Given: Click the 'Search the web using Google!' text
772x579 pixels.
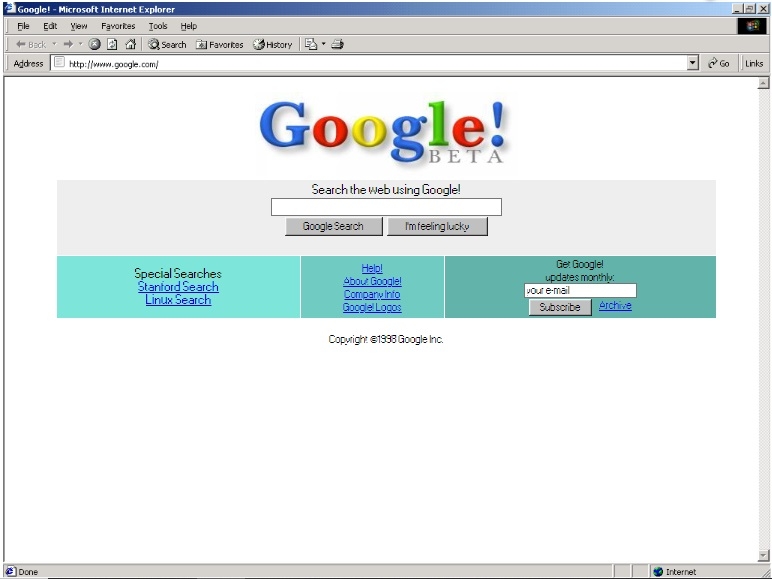Looking at the screenshot, I should (x=386, y=190).
